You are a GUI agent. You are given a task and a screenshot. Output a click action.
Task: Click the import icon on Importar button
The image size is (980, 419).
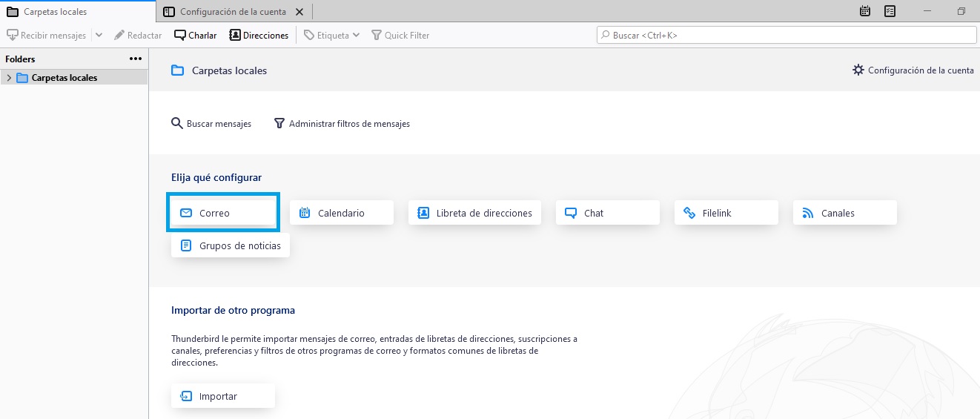(x=186, y=396)
